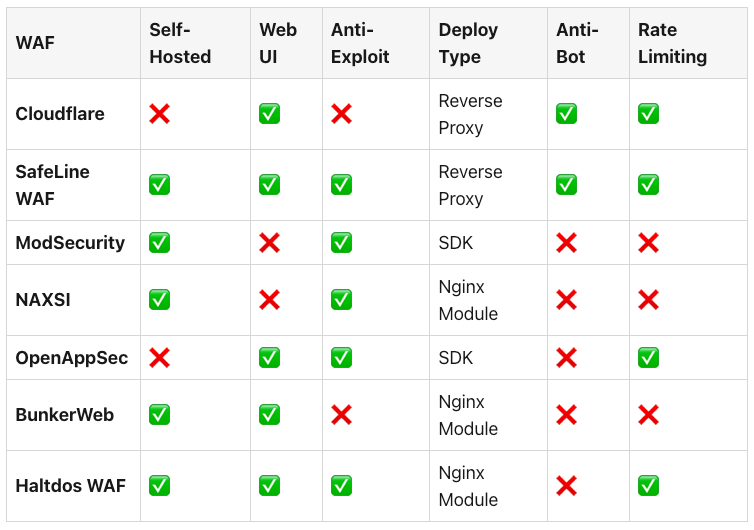Click BunkerWeb's Anti-Exploit red cross
Viewport: 754px width, 530px height.
[x=341, y=415]
